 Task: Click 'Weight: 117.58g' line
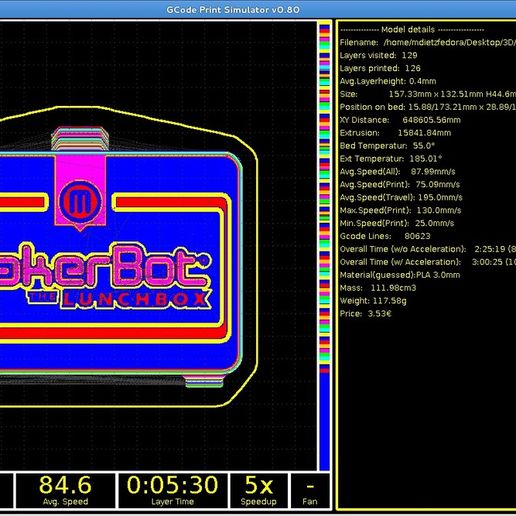tap(373, 301)
